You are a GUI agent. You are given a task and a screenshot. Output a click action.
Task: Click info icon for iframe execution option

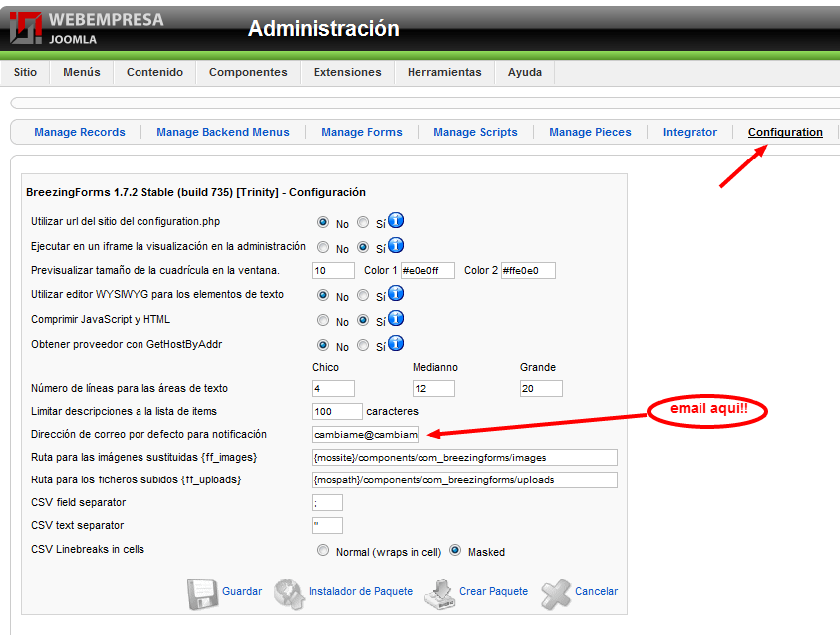pos(396,245)
